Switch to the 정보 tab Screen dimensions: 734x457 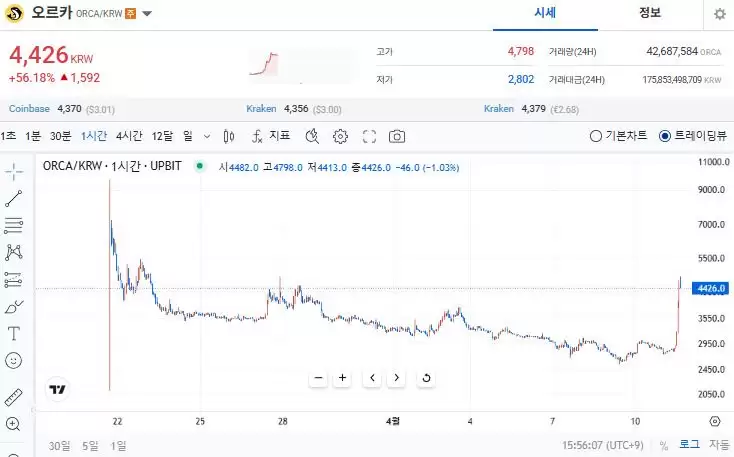pos(650,13)
